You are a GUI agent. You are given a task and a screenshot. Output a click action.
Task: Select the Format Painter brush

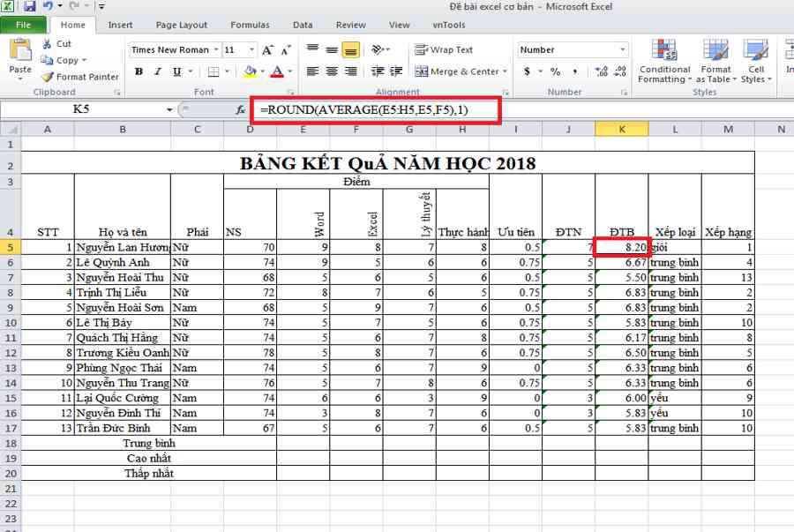[x=80, y=77]
